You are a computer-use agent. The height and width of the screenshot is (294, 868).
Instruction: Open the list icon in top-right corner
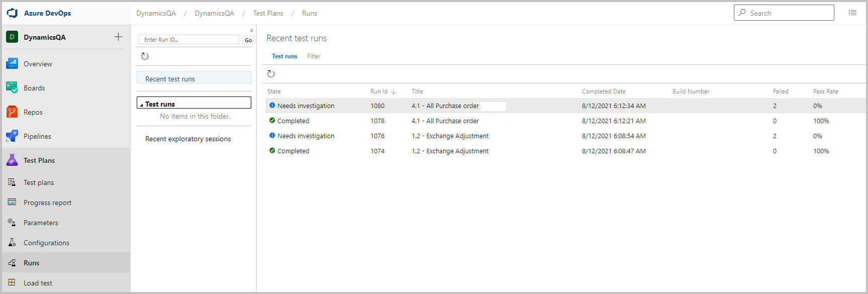coord(852,13)
